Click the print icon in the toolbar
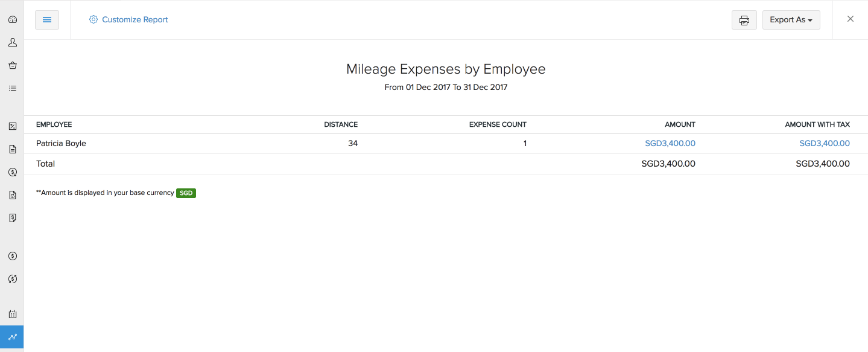 coord(744,20)
